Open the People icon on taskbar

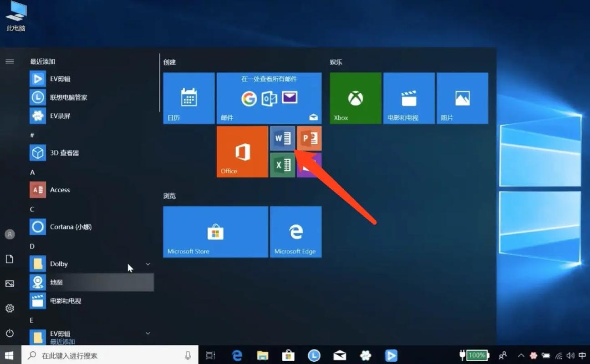pos(503,355)
